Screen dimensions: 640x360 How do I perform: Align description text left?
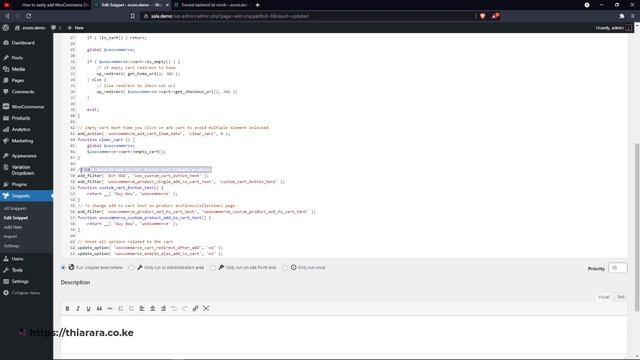coord(142,309)
